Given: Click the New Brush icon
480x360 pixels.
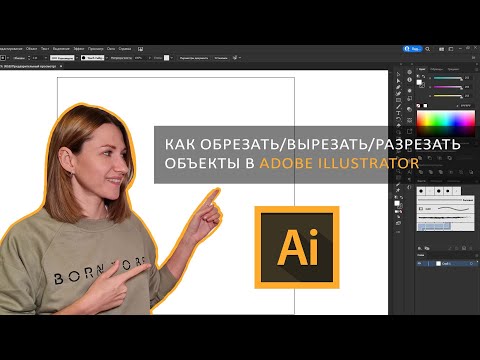Looking at the screenshot, I should pos(464,248).
